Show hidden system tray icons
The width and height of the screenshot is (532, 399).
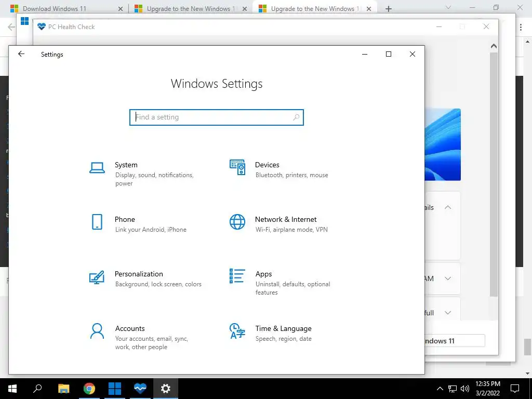coord(440,389)
